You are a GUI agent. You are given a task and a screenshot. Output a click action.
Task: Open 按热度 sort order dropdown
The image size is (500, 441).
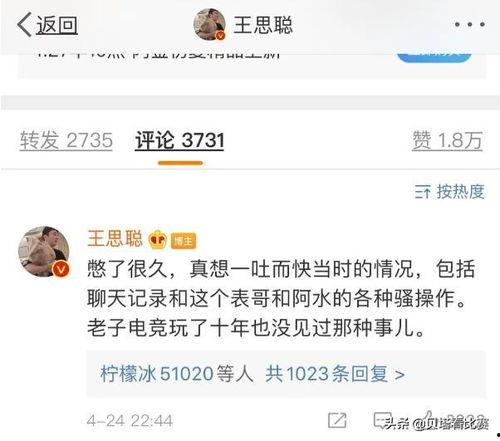coord(450,192)
